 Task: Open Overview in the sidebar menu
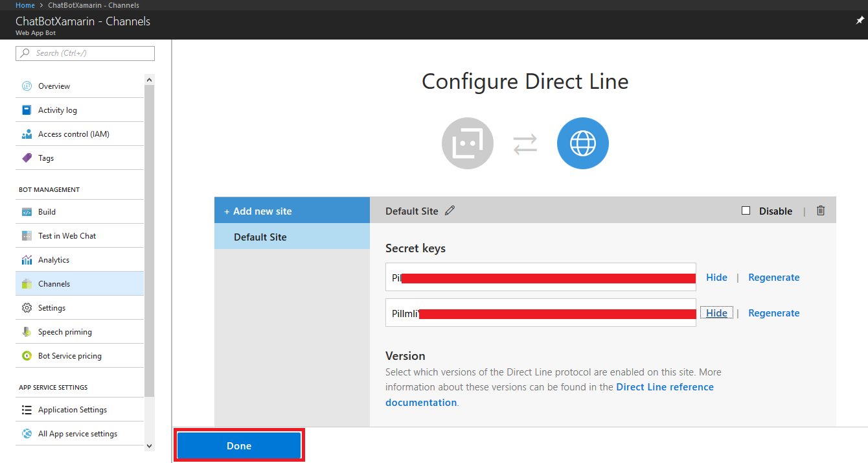pos(80,86)
